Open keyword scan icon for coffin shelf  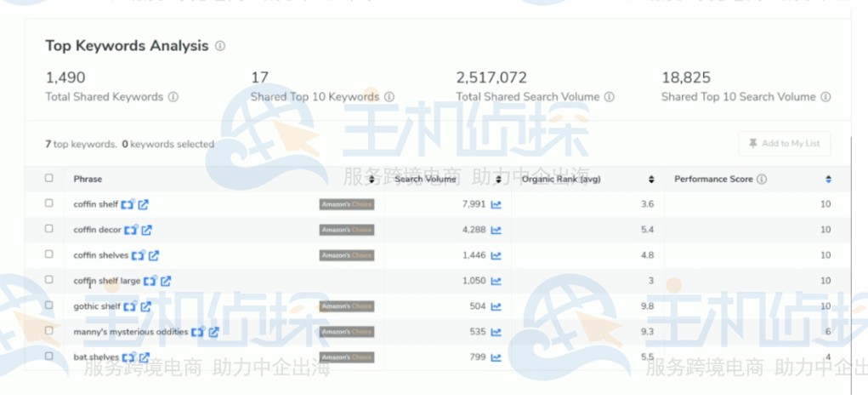128,204
